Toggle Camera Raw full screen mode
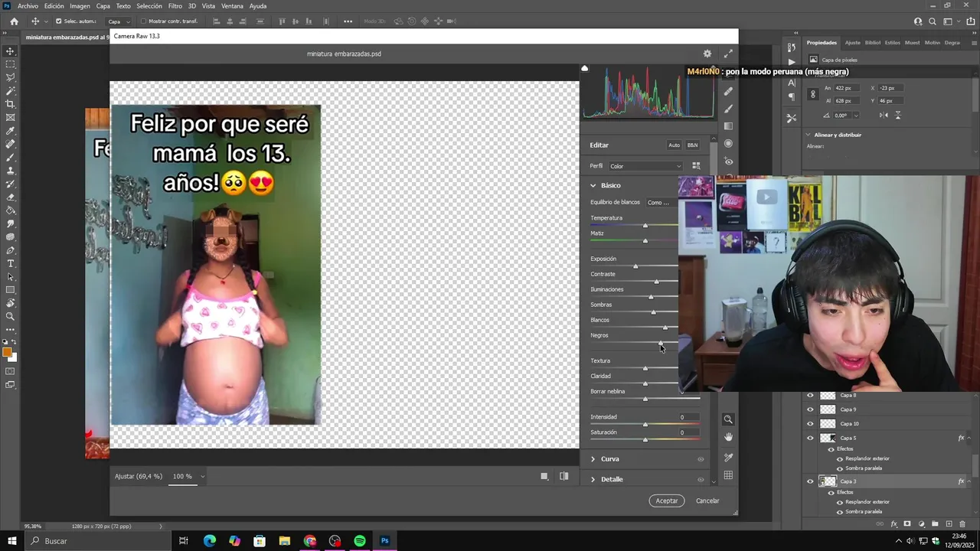The image size is (980, 551). pos(728,54)
